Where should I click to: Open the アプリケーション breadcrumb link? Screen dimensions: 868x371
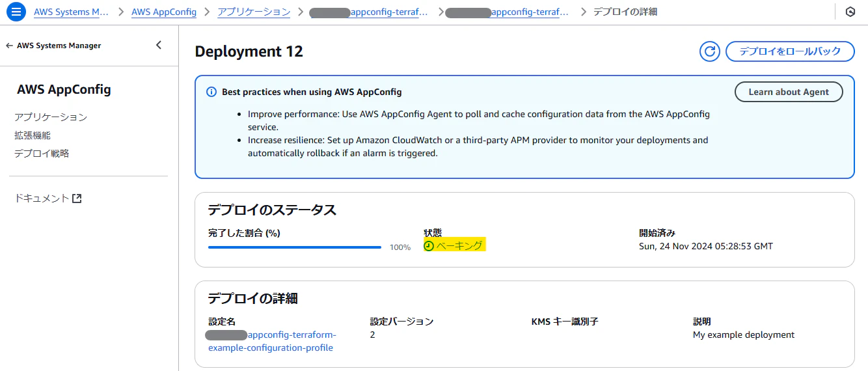pos(254,12)
